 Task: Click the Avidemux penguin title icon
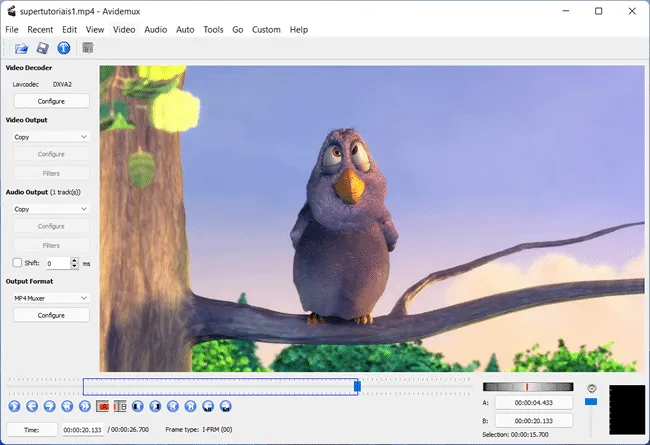(12, 11)
